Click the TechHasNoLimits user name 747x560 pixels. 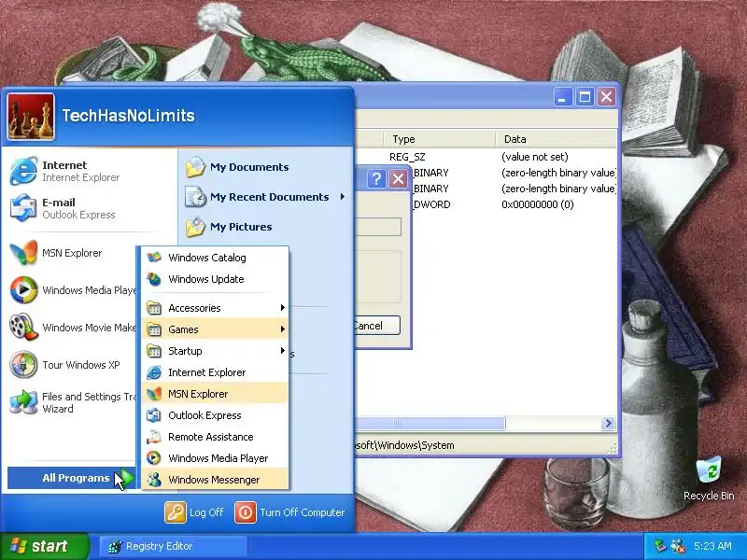click(128, 116)
